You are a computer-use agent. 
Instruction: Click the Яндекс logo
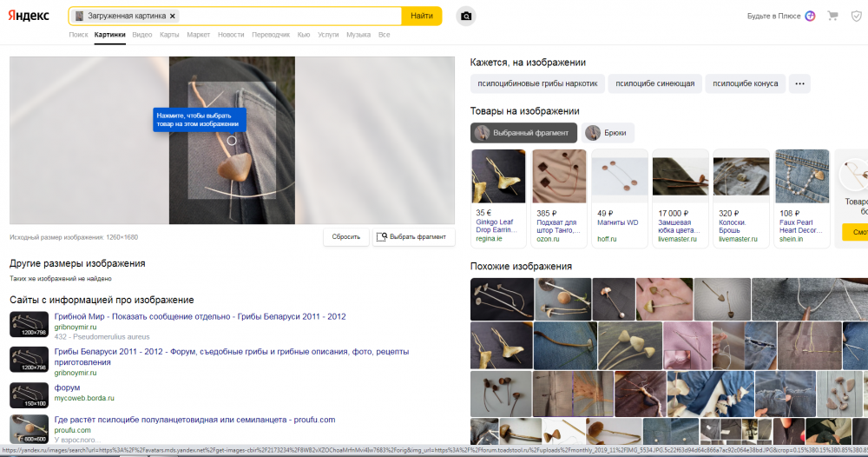[x=29, y=16]
